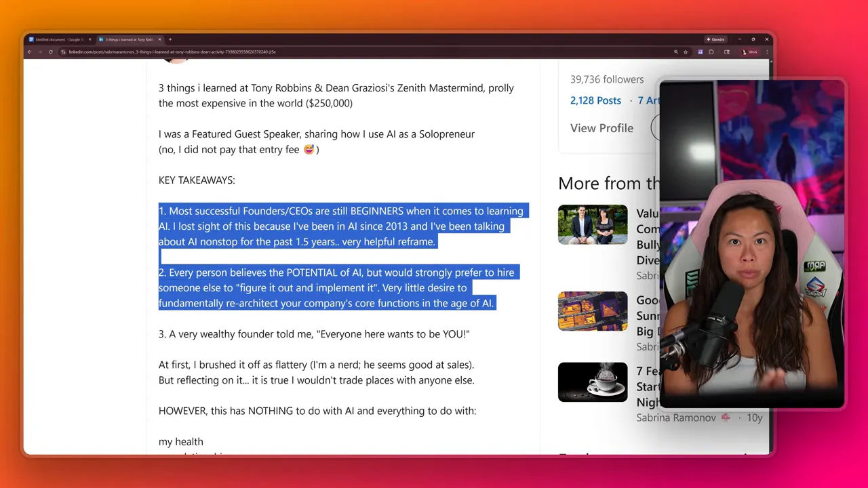Screen dimensions: 868x488
Task: Open a new browser tab with the plus button
Action: (170, 39)
